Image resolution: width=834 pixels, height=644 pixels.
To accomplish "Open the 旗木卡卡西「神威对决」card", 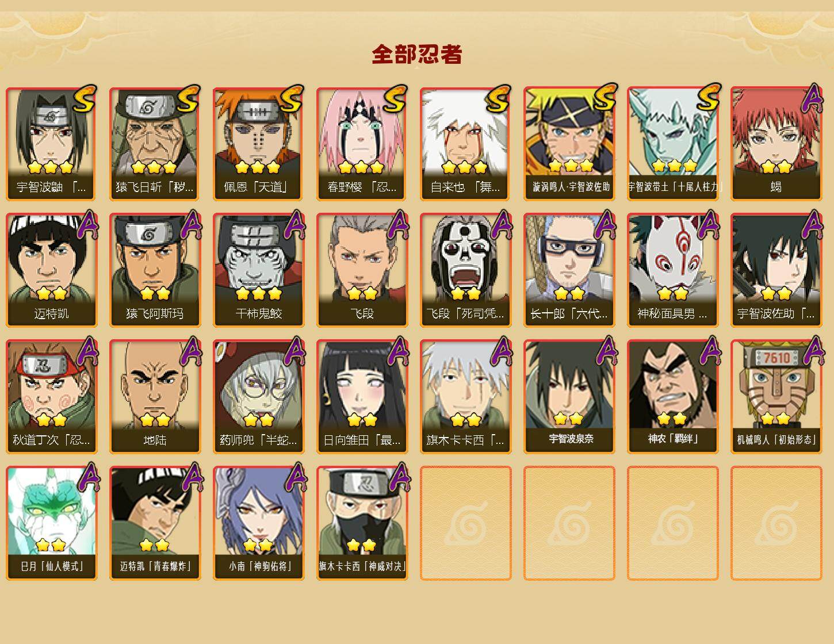I will click(x=362, y=523).
